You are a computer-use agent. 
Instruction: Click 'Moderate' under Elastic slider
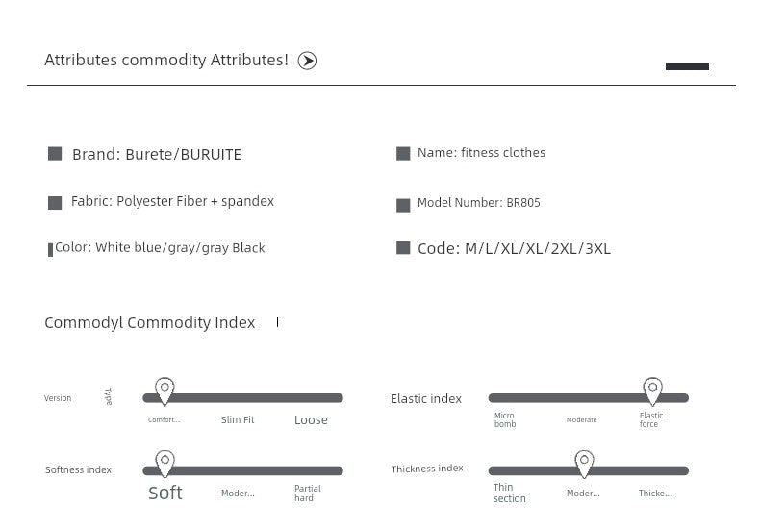pos(582,420)
